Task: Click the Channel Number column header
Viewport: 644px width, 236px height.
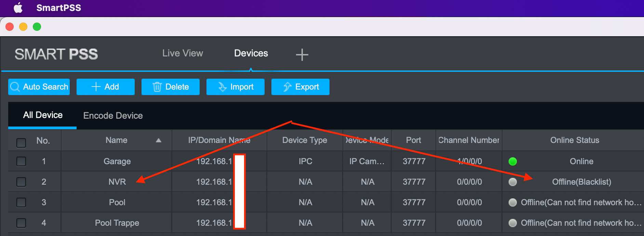Action: click(469, 140)
